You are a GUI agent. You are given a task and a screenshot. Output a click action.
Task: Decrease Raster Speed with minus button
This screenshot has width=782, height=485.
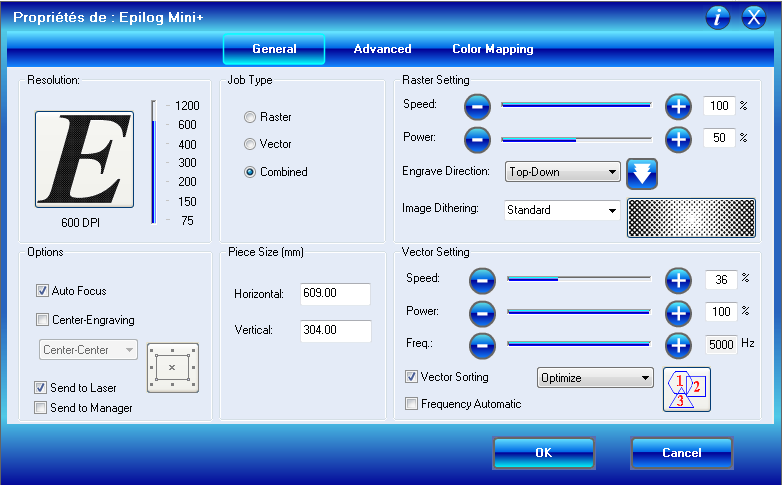477,107
